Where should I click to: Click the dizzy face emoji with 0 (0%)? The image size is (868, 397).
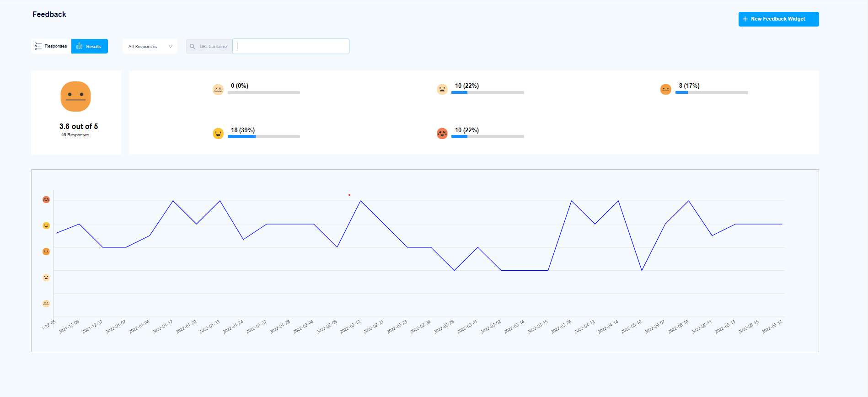point(218,89)
